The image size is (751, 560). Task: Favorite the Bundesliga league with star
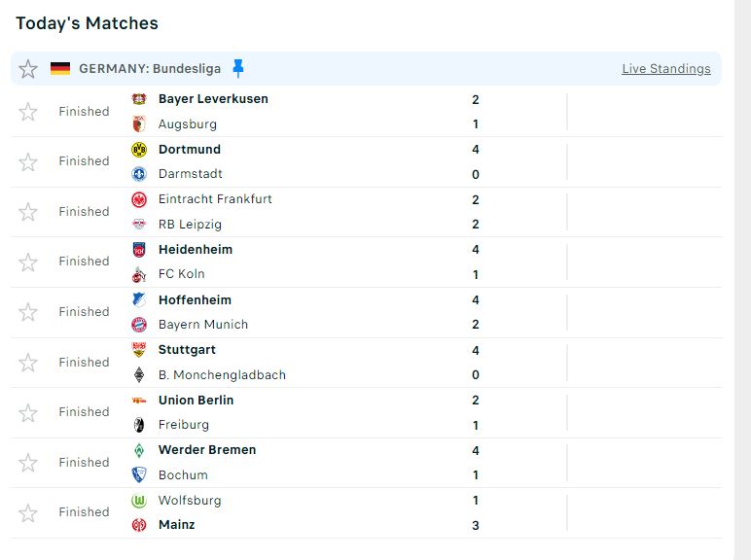pos(28,69)
